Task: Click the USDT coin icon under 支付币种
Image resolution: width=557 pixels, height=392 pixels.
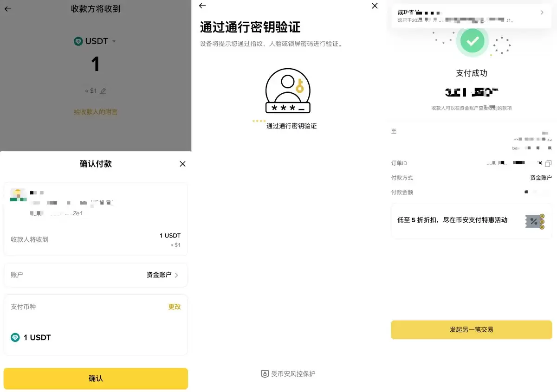Action: [x=15, y=337]
